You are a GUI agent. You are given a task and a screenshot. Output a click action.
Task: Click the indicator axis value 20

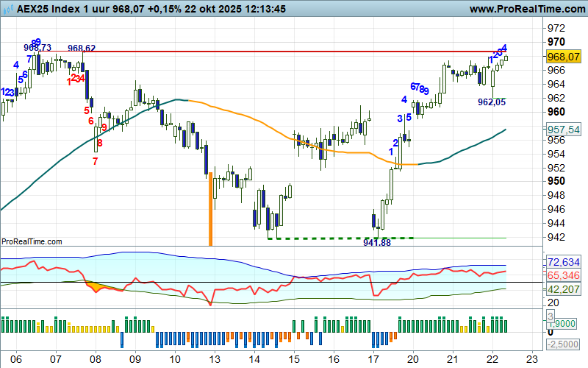553,302
